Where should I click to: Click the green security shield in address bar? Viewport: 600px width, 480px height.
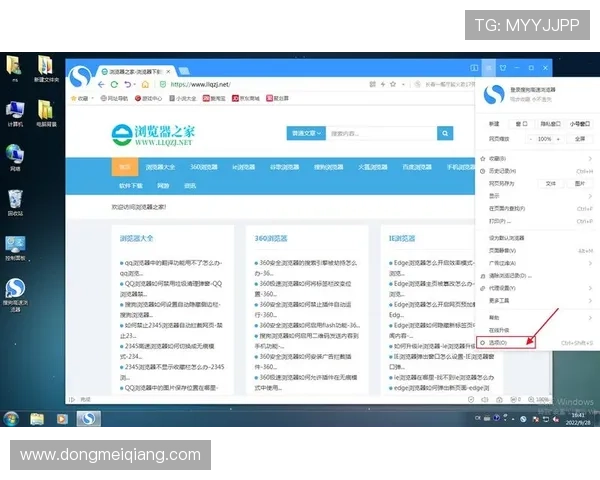coord(163,84)
